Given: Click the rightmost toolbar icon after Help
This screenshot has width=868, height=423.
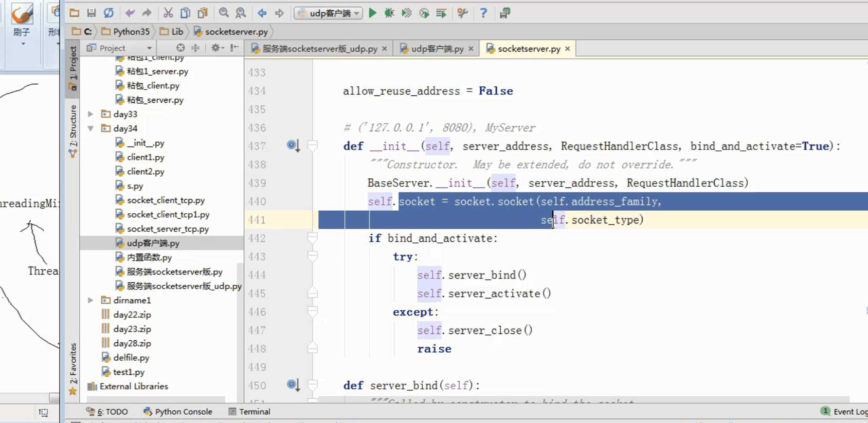Looking at the screenshot, I should (x=505, y=13).
